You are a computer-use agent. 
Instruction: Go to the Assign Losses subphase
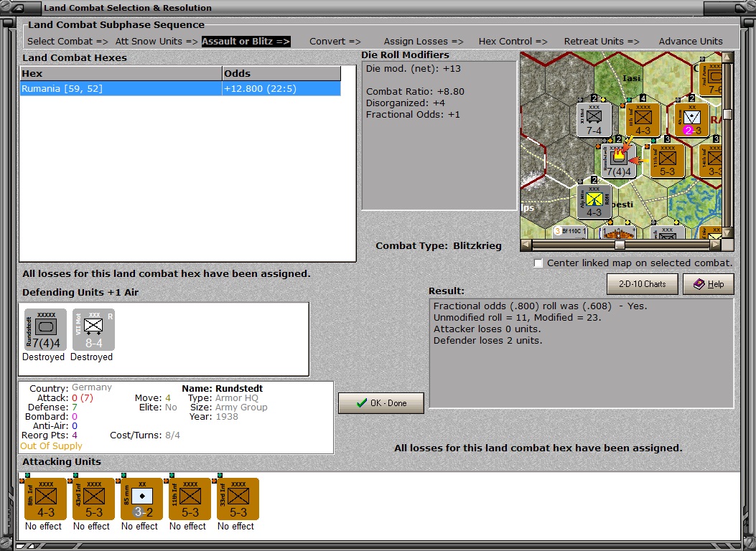pyautogui.click(x=424, y=42)
